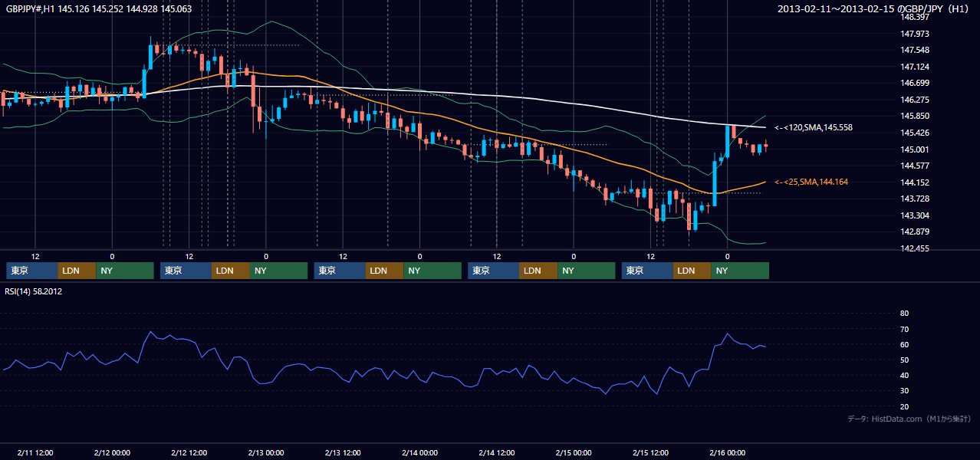Click the 2/12 12:00 date label
980x460 pixels.
point(189,452)
